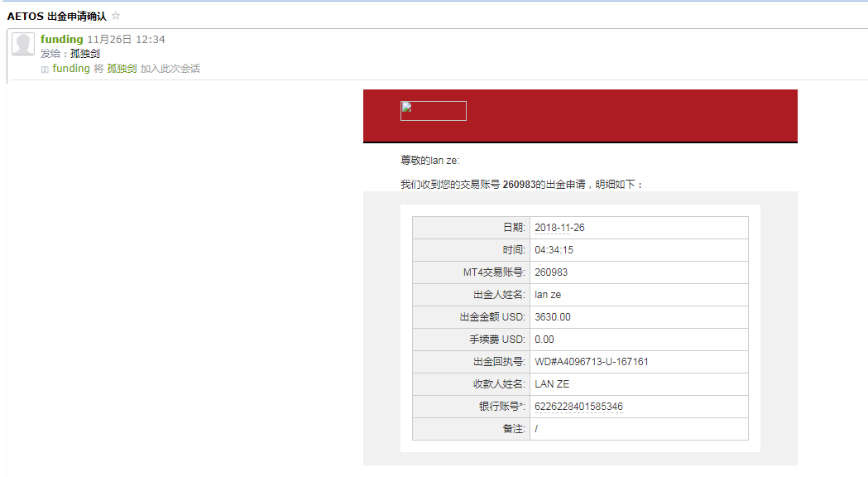Click the 尊敬的lan ze greeting text
The height and width of the screenshot is (477, 868).
429,161
